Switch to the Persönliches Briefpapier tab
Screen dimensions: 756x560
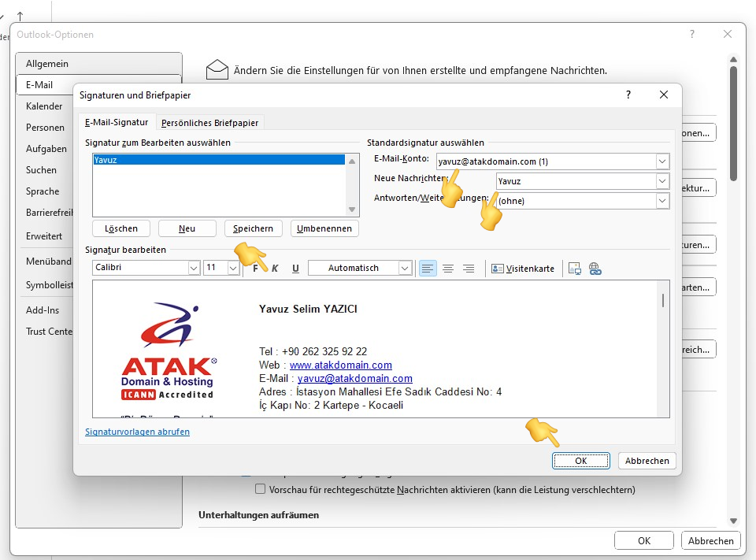pyautogui.click(x=209, y=122)
